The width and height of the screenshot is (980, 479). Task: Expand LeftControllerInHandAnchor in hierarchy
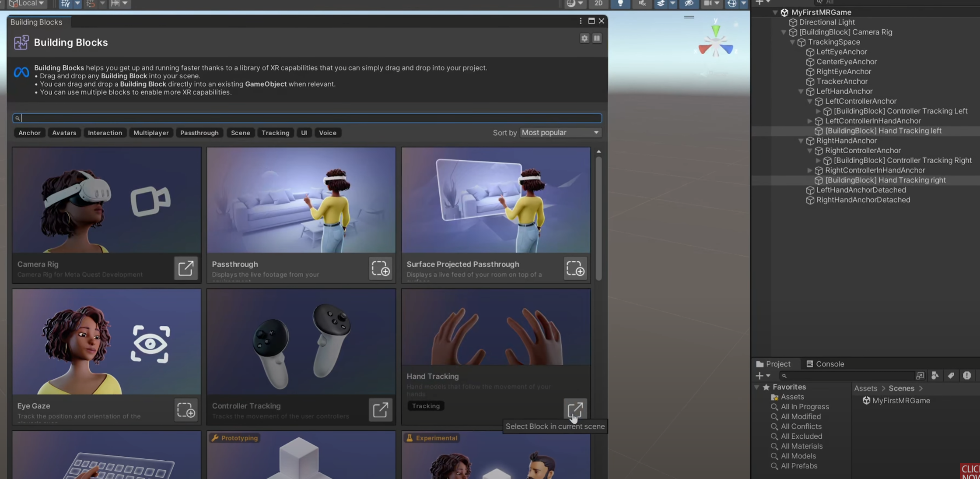click(x=810, y=121)
